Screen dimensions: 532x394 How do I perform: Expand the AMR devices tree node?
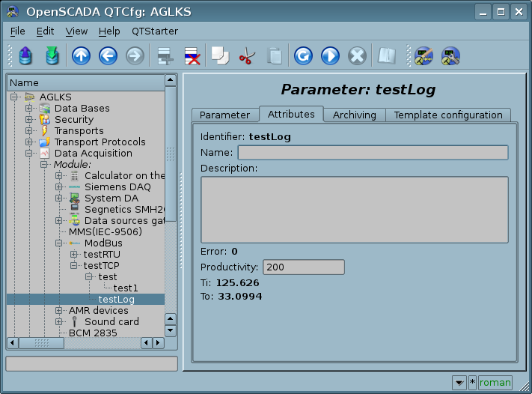[59, 311]
